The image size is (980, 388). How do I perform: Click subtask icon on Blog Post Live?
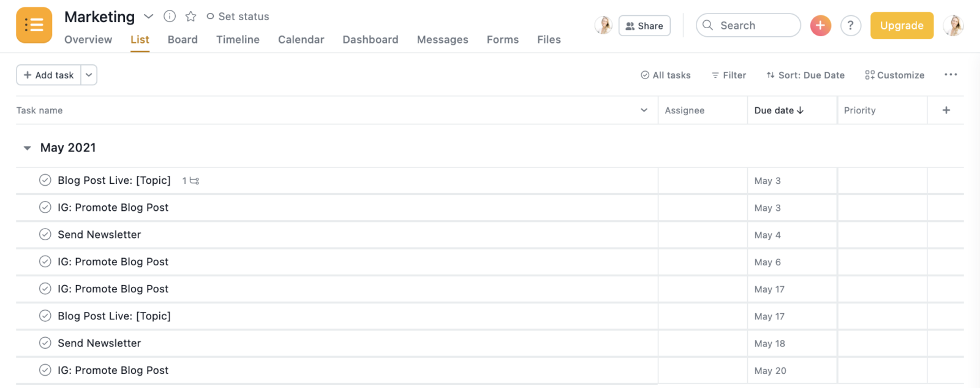pyautogui.click(x=194, y=181)
